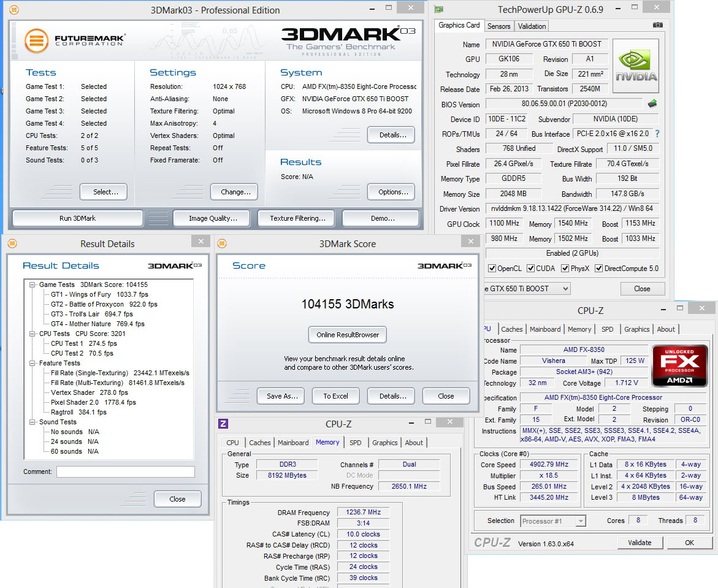Image resolution: width=718 pixels, height=588 pixels.
Task: Click the 3DMark03 window title icon
Action: (x=14, y=10)
